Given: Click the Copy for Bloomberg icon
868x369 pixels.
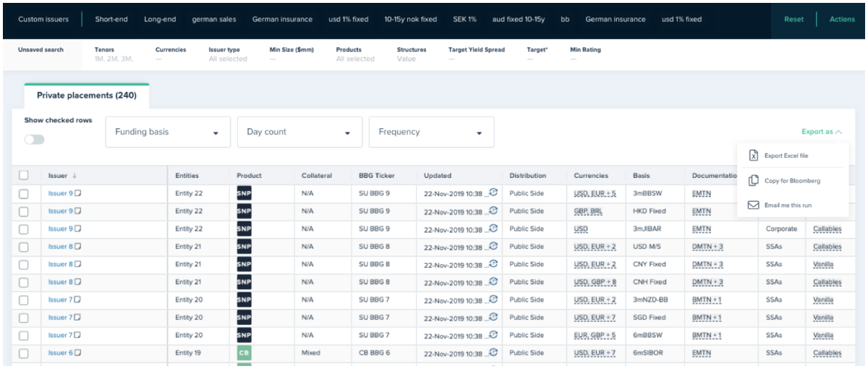Looking at the screenshot, I should coord(753,180).
